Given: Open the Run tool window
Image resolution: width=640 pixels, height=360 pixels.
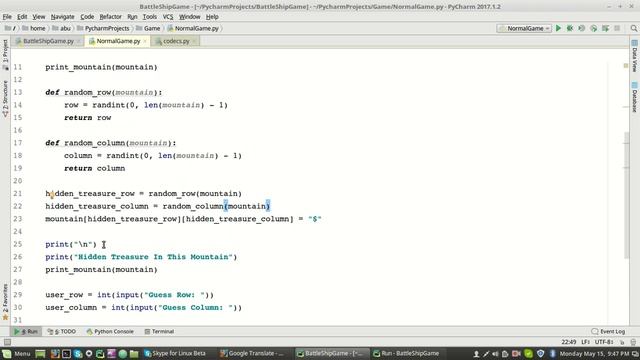Looking at the screenshot, I should point(26,331).
